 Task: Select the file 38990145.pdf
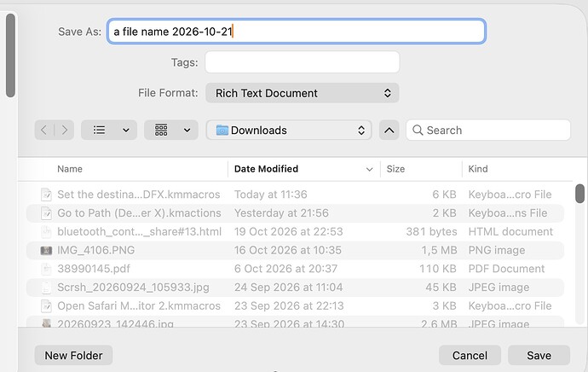pos(295,269)
